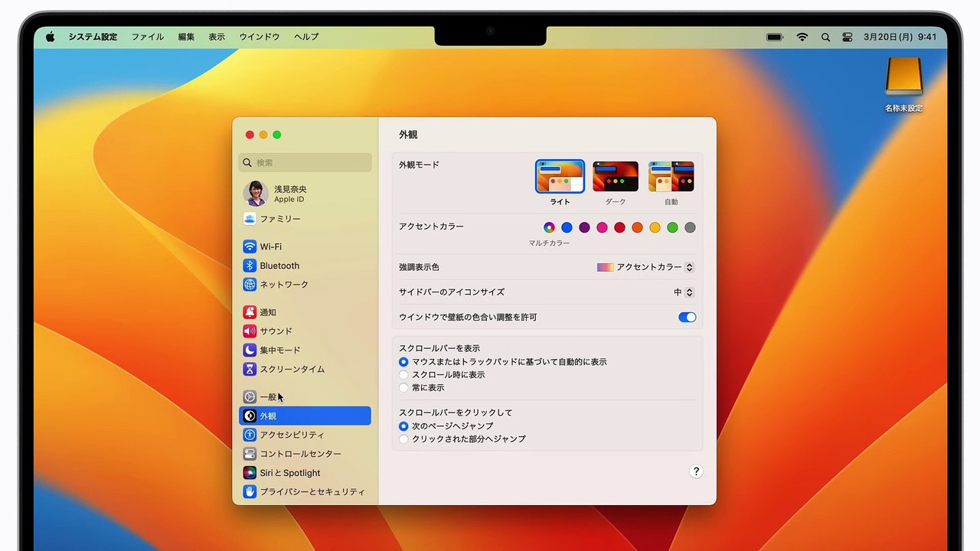Click the ネットワーク globe icon
The image size is (980, 551).
(x=250, y=284)
